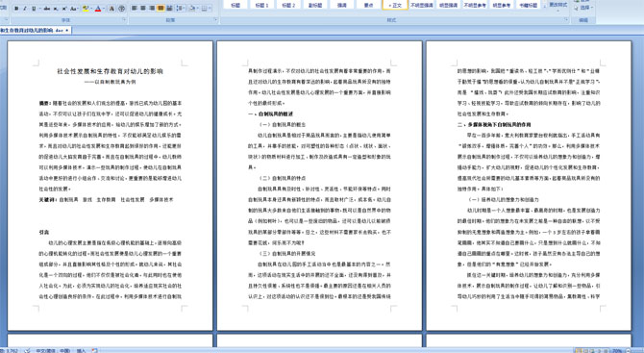Image resolution: width=644 pixels, height=353 pixels.
Task: Click the first page thumbnail of document
Action: [x=111, y=186]
